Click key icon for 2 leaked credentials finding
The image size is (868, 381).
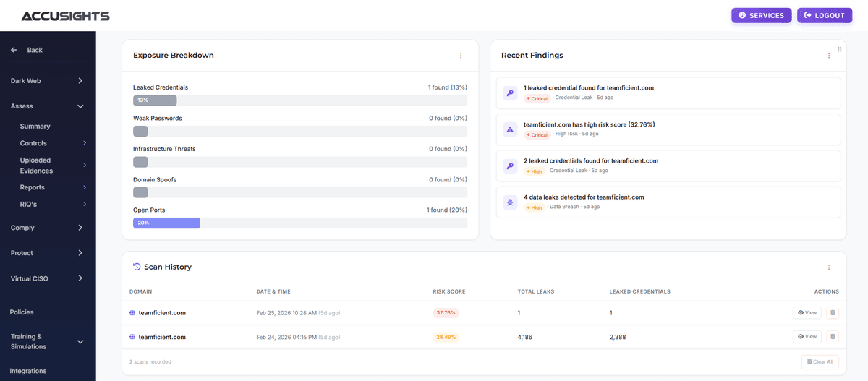[510, 166]
